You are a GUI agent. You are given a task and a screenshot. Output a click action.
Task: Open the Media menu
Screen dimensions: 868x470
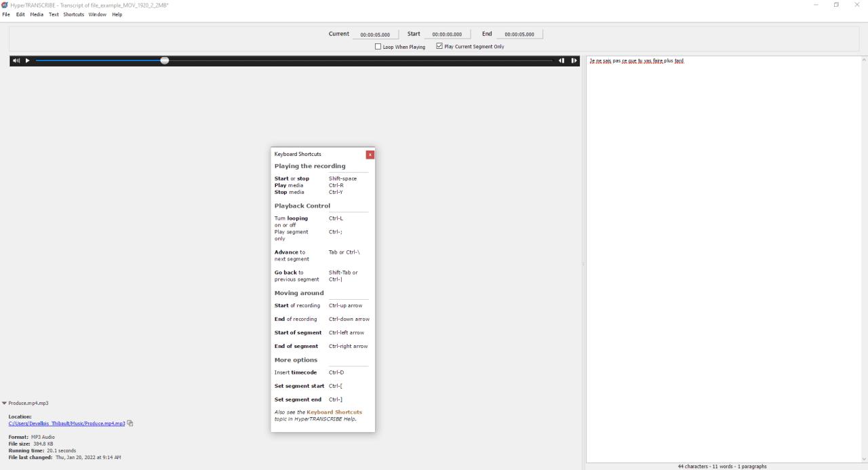[x=36, y=14]
